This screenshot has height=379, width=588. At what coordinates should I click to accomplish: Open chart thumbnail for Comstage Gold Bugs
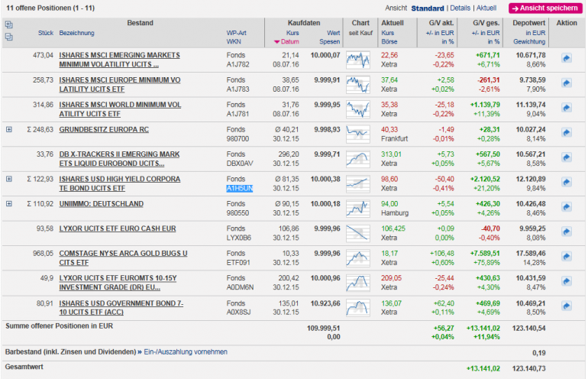point(357,258)
